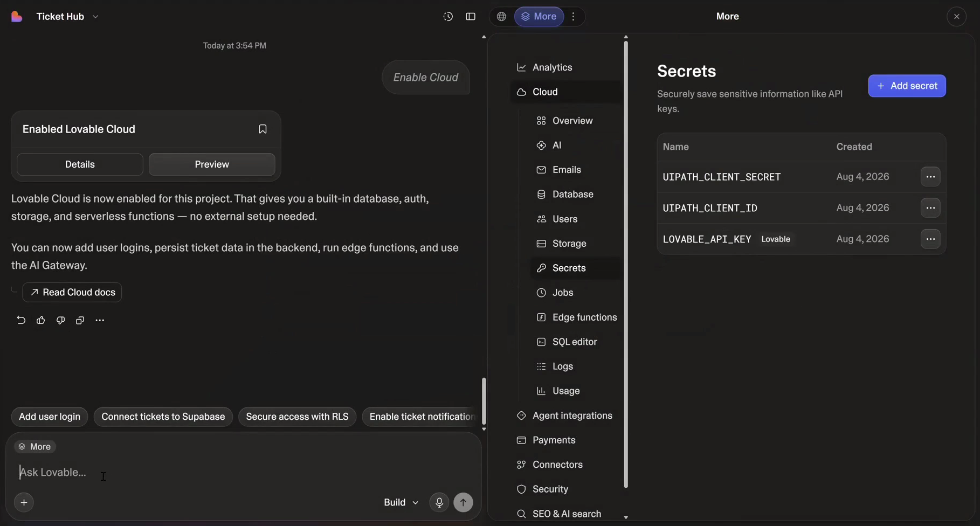Click the undo revert arrow icon
Image resolution: width=980 pixels, height=526 pixels.
[x=21, y=320]
